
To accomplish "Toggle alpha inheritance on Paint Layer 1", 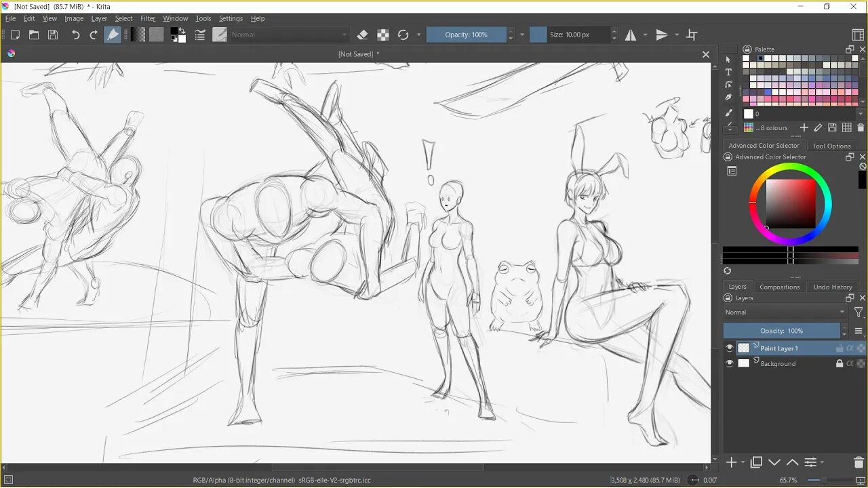I will (x=850, y=348).
